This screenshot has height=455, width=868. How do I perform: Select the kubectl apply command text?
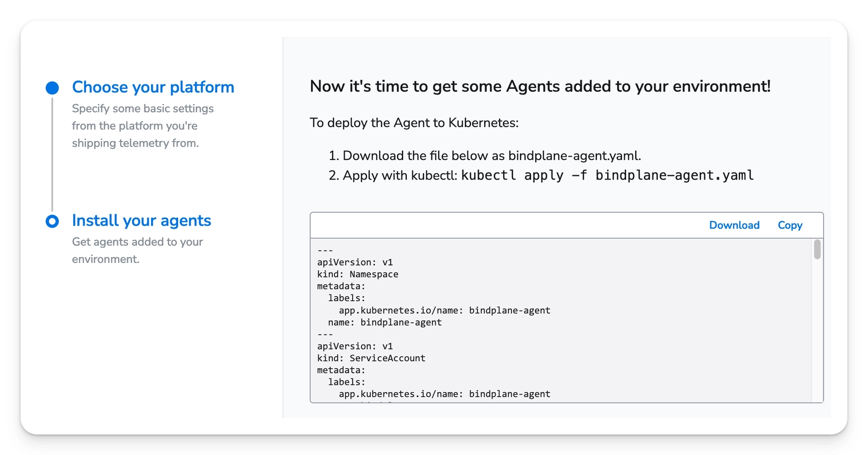point(606,175)
